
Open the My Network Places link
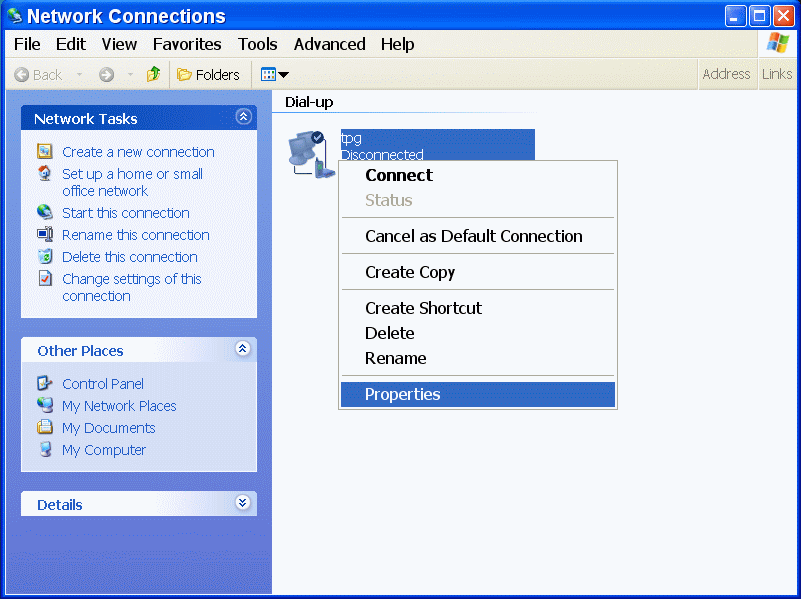(119, 405)
